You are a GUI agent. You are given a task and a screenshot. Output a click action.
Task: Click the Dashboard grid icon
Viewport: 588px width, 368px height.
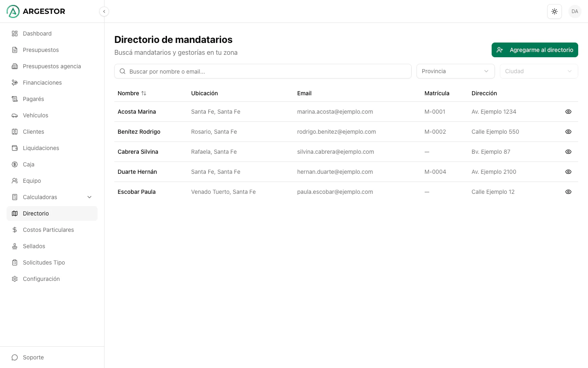(15, 34)
